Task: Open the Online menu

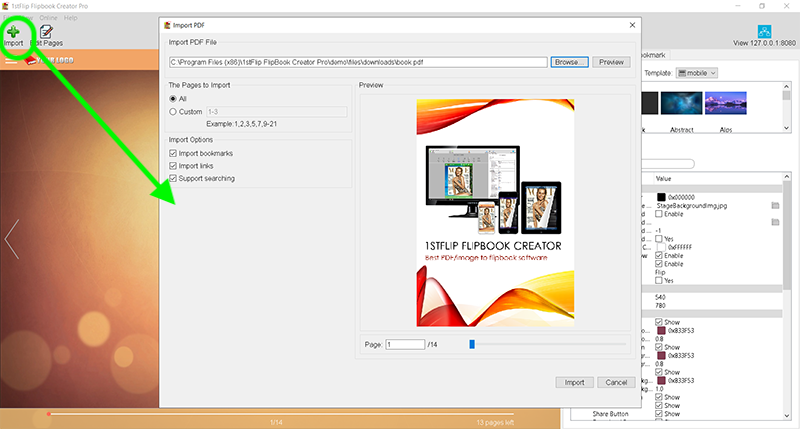Action: (x=48, y=18)
